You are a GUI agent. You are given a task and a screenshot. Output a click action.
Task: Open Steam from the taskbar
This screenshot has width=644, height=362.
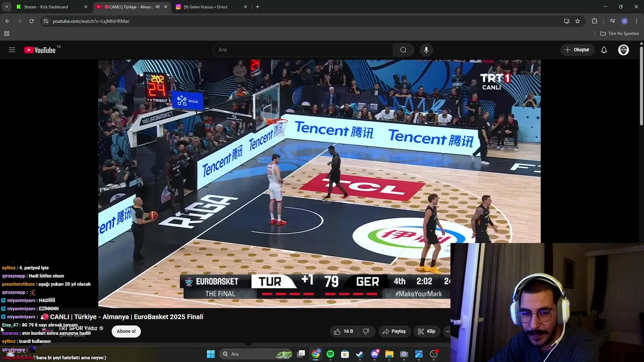360,354
